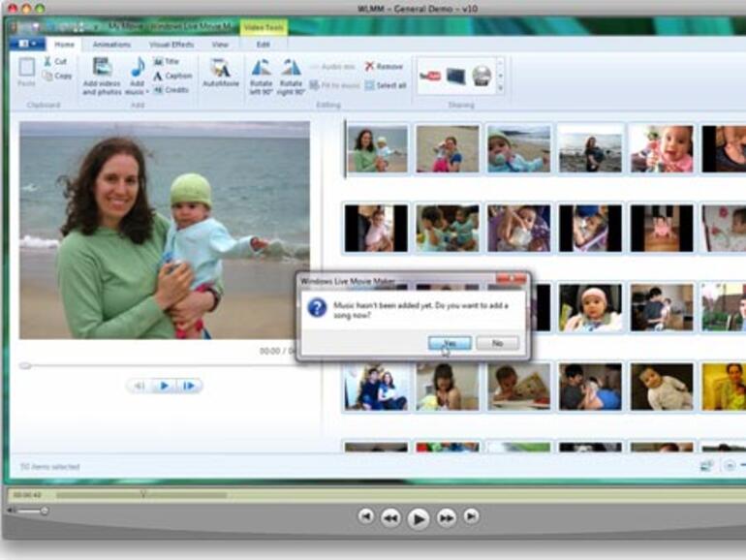Play the movie preview

click(164, 386)
